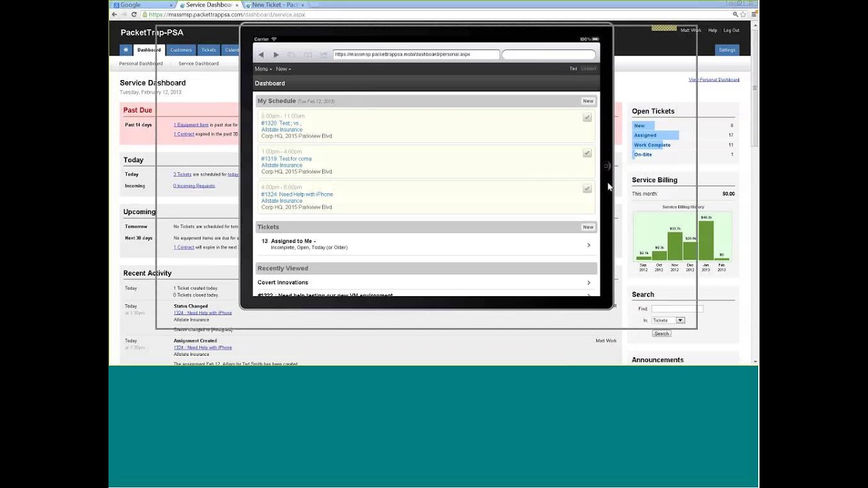Viewport: 868px width, 488px height.
Task: Open the Assigned to Me tickets chevron
Action: (x=589, y=245)
